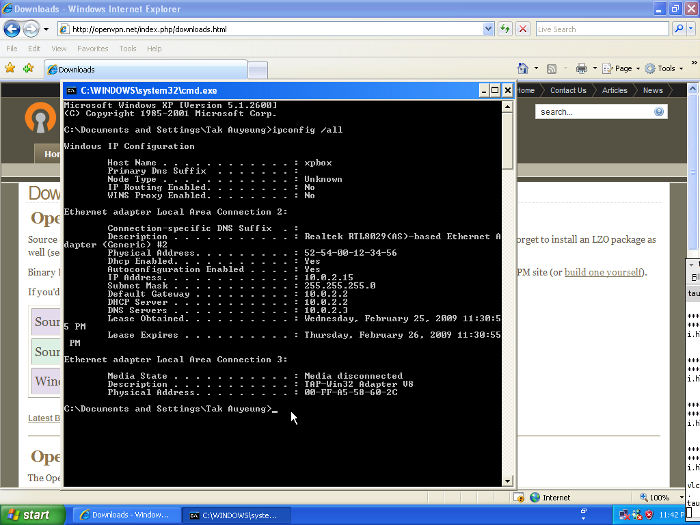
Task: Click the red security shield tray icon
Action: point(649,515)
